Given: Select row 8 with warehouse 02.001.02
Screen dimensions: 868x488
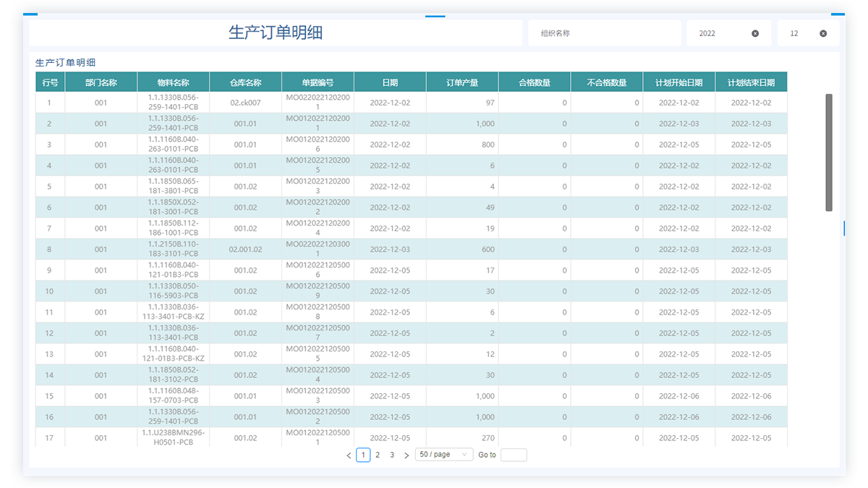Looking at the screenshot, I should pos(245,249).
